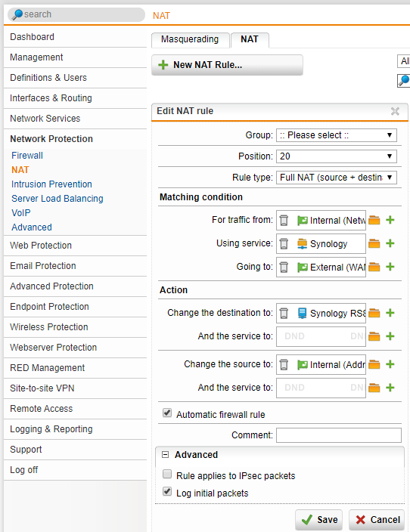
Task: Open folder browser for traffic source
Action: 374,220
